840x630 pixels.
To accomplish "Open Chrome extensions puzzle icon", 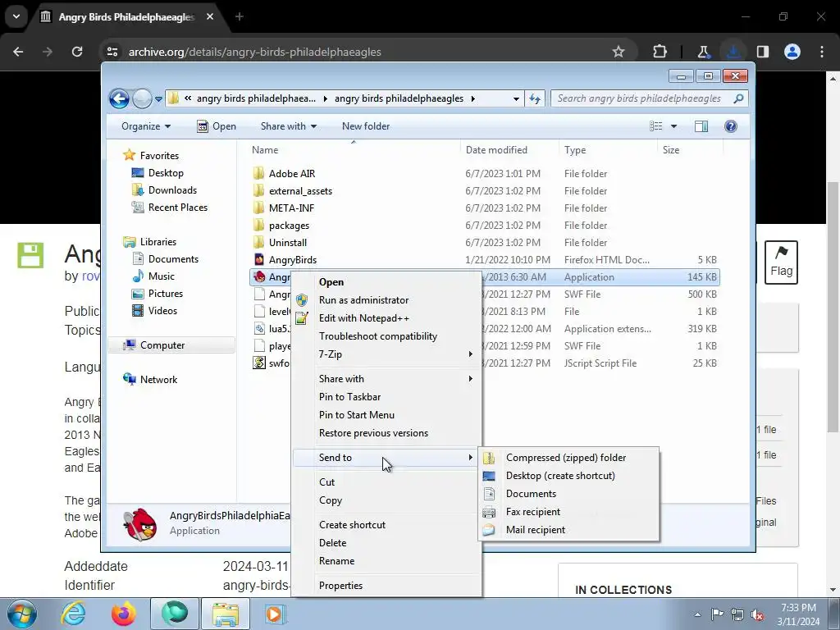I will tap(660, 52).
